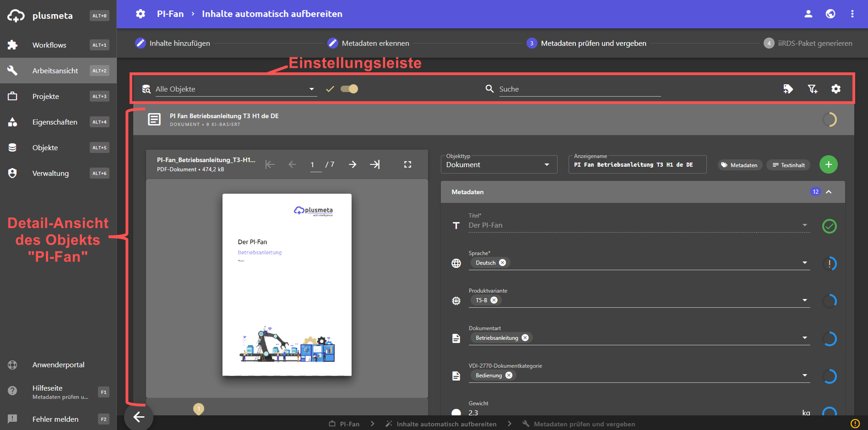This screenshot has height=430, width=868.
Task: Remove the Betriebsanleitung chip
Action: 525,338
